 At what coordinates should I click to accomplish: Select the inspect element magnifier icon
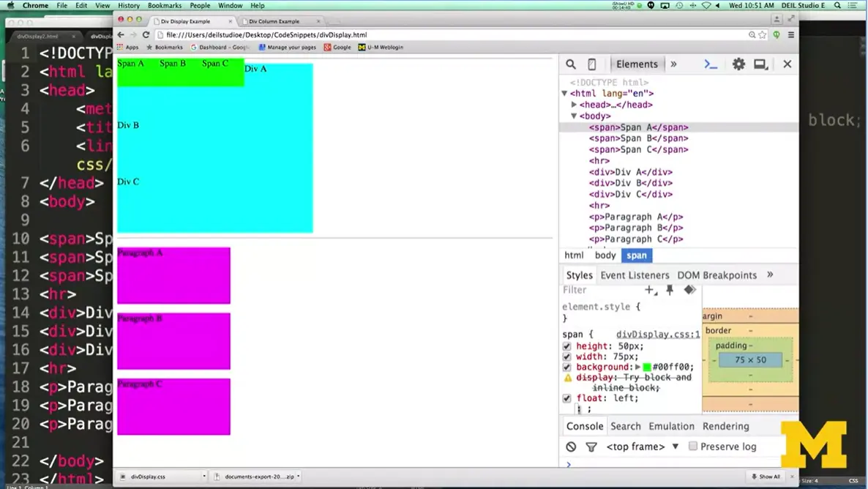[571, 64]
